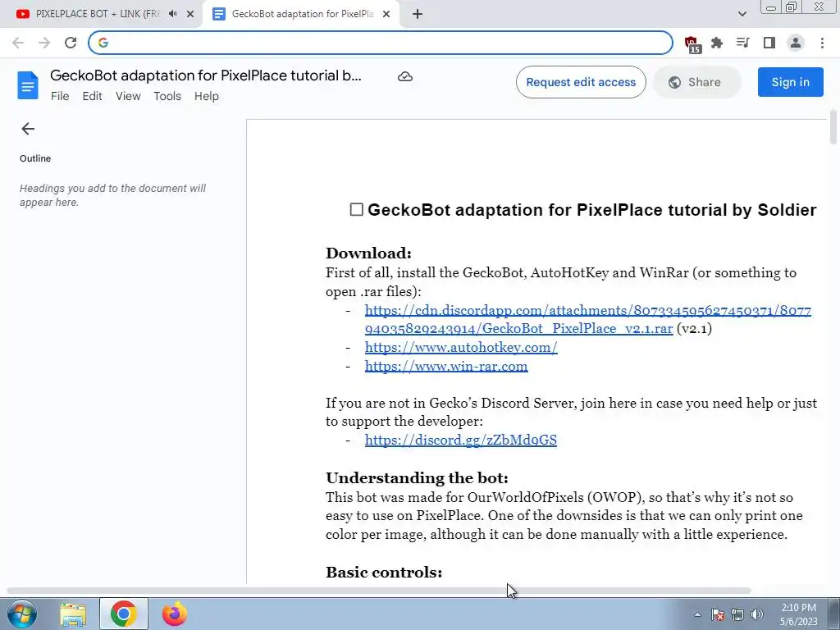Close the PIXELPLACE BOT YouTube tab

[190, 14]
